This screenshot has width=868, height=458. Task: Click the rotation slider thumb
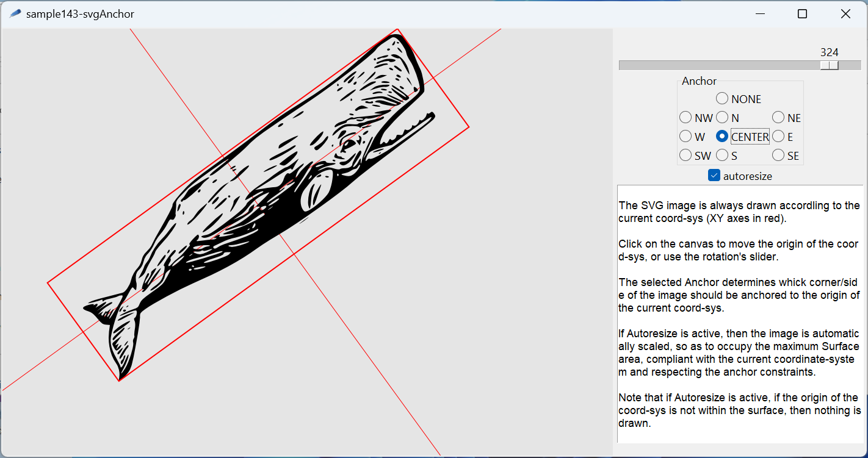830,65
